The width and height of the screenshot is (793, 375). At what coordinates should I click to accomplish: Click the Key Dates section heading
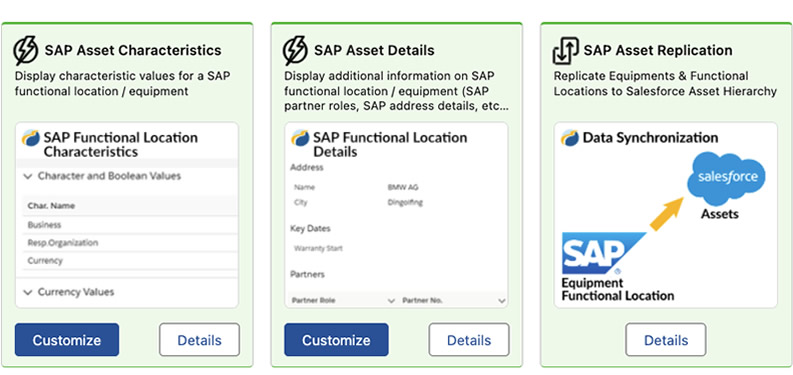pyautogui.click(x=311, y=229)
